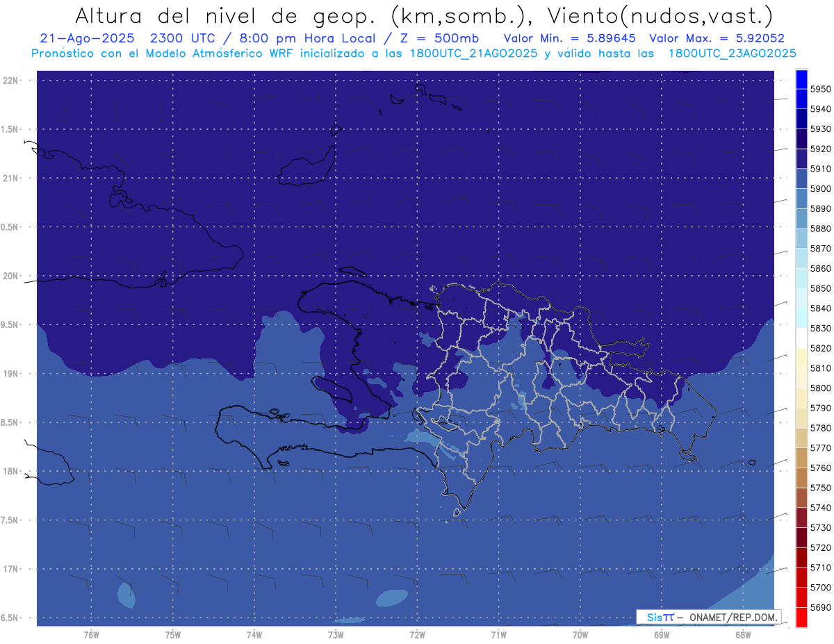
Task: Click the colorbar label '5690'
Action: (819, 607)
